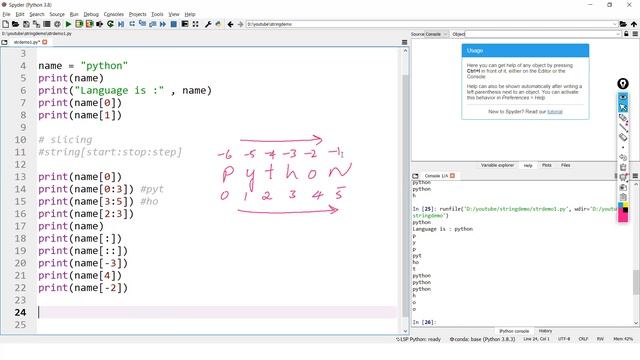Switch to the Variable explorer tab
The image size is (640, 360).
[x=497, y=165]
